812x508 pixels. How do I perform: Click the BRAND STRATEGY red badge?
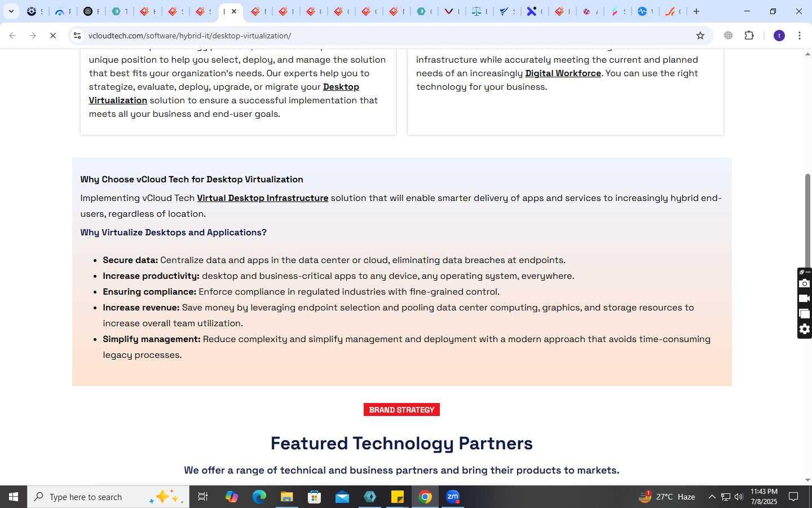point(401,410)
